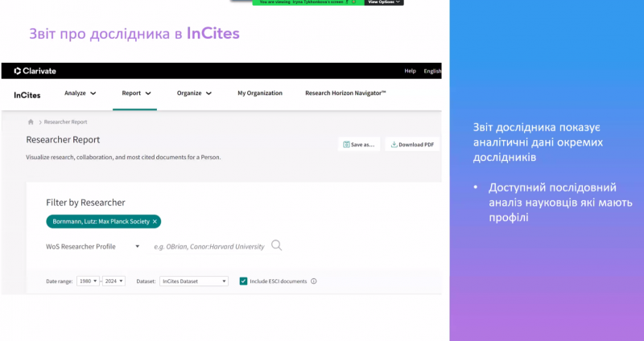This screenshot has height=341, width=644.
Task: Open the Analyze menu
Action: (x=80, y=93)
